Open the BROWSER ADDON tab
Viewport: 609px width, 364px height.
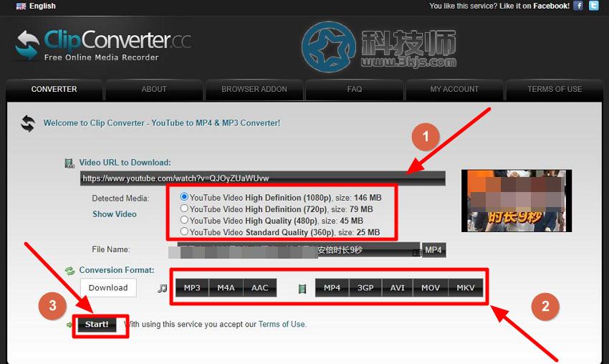(x=254, y=90)
